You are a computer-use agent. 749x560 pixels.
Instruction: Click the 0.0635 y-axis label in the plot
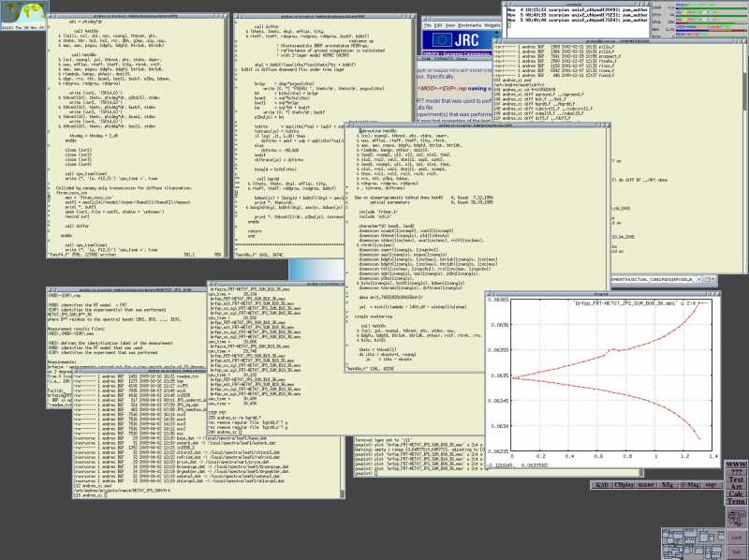pos(498,376)
